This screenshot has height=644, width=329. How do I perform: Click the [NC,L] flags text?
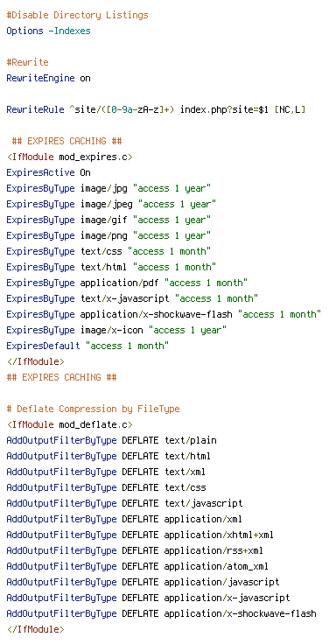tap(290, 109)
